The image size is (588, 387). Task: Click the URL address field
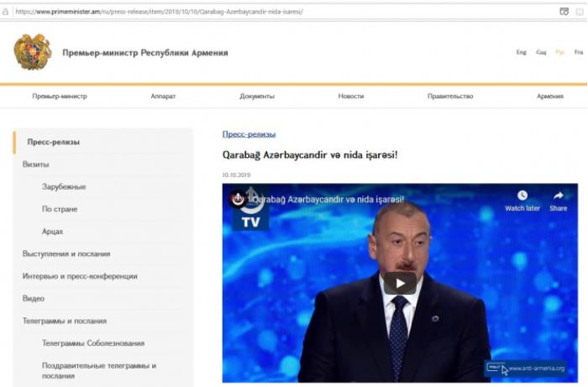[x=285, y=12]
